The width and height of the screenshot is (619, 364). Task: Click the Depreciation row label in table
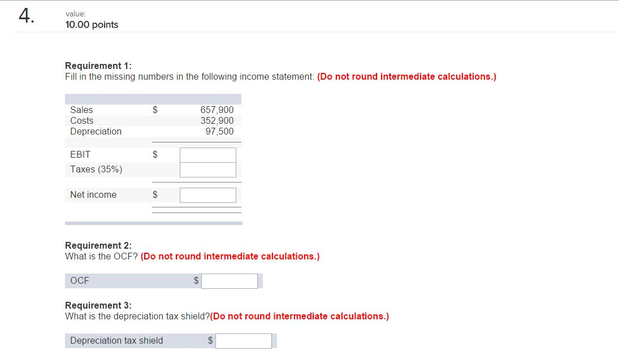pyautogui.click(x=96, y=131)
